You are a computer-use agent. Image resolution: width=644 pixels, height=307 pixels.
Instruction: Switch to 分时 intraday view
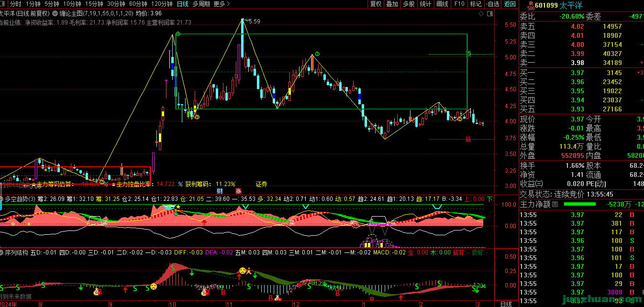click(16, 4)
